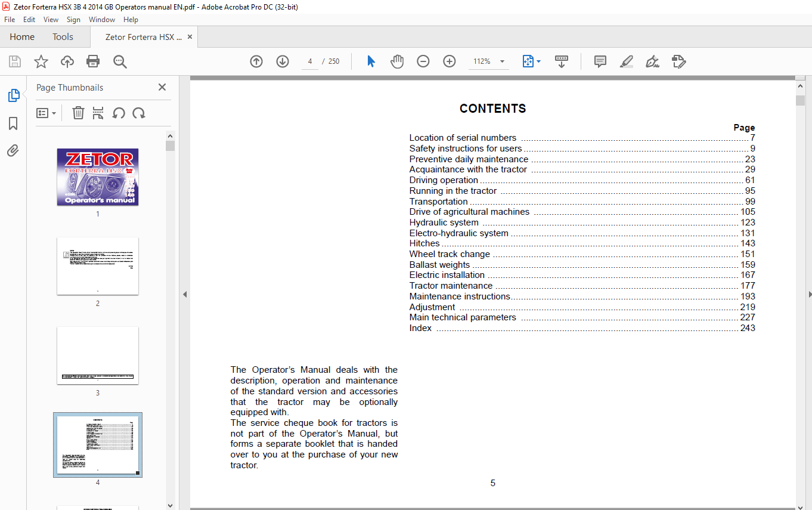Select the Zetor Forterra HSX document tab
Image resolution: width=812 pixels, height=510 pixels.
pos(143,37)
